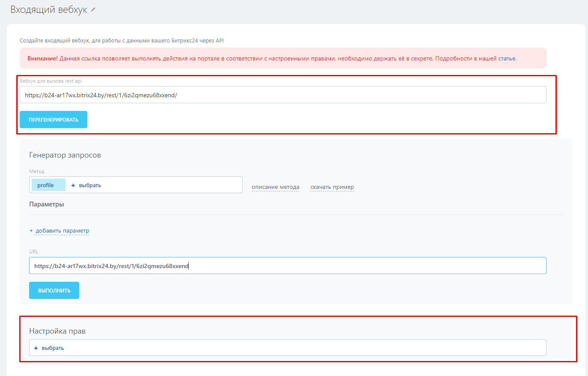The image size is (588, 376).
Task: Open описание метода link
Action: (275, 187)
